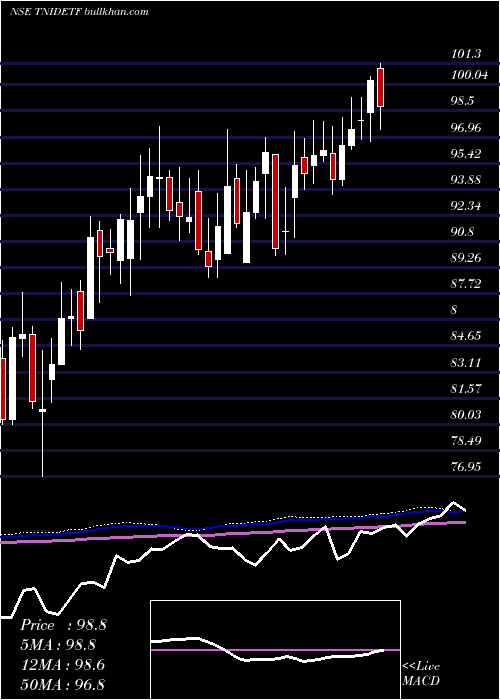Click the 50MA : 96.8 readout
Screen dimensions: 500x700
pos(62,684)
